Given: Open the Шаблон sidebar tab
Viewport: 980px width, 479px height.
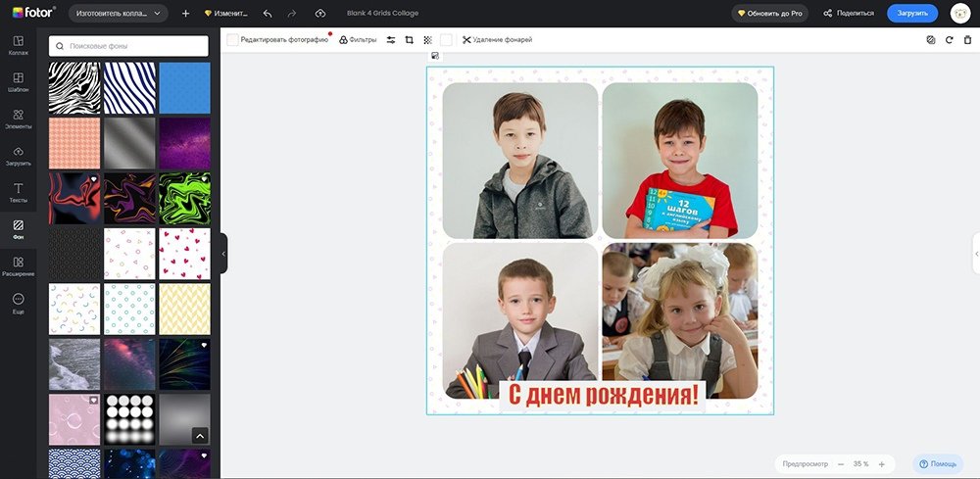Looking at the screenshot, I should click(x=18, y=82).
